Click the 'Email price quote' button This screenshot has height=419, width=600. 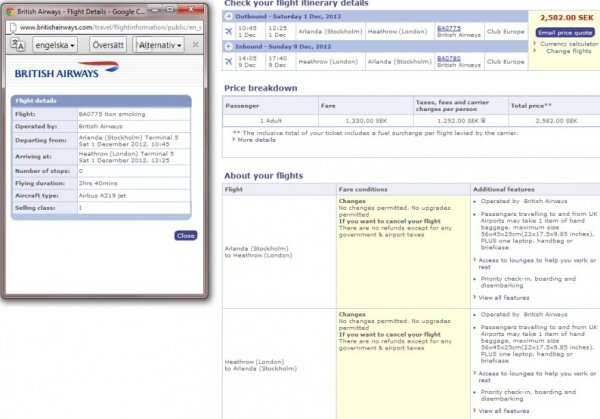[x=565, y=32]
